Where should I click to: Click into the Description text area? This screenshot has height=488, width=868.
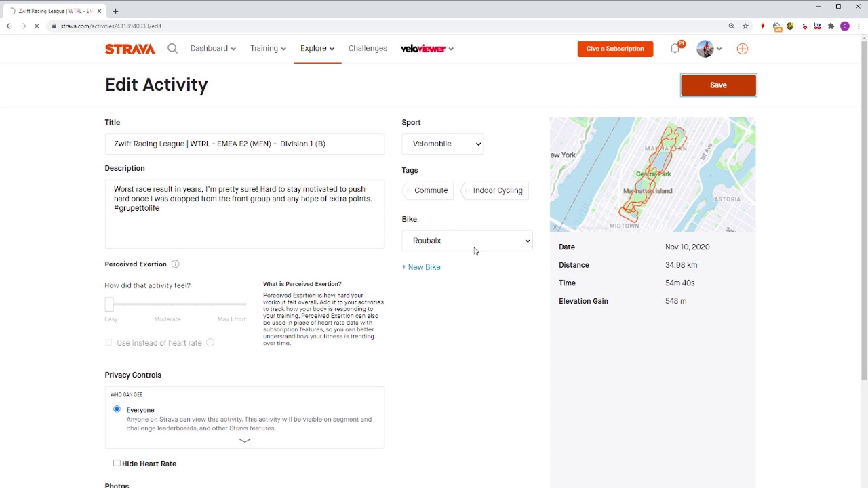(x=244, y=213)
